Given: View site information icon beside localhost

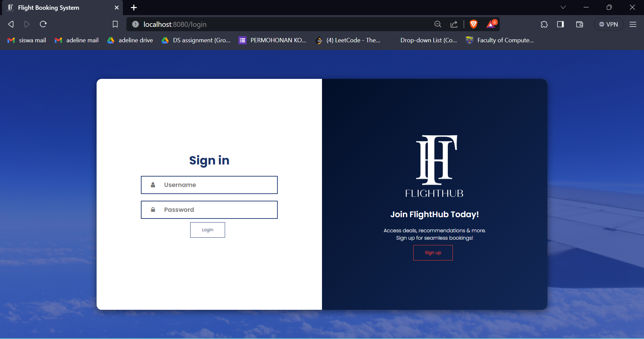Looking at the screenshot, I should pos(136,24).
